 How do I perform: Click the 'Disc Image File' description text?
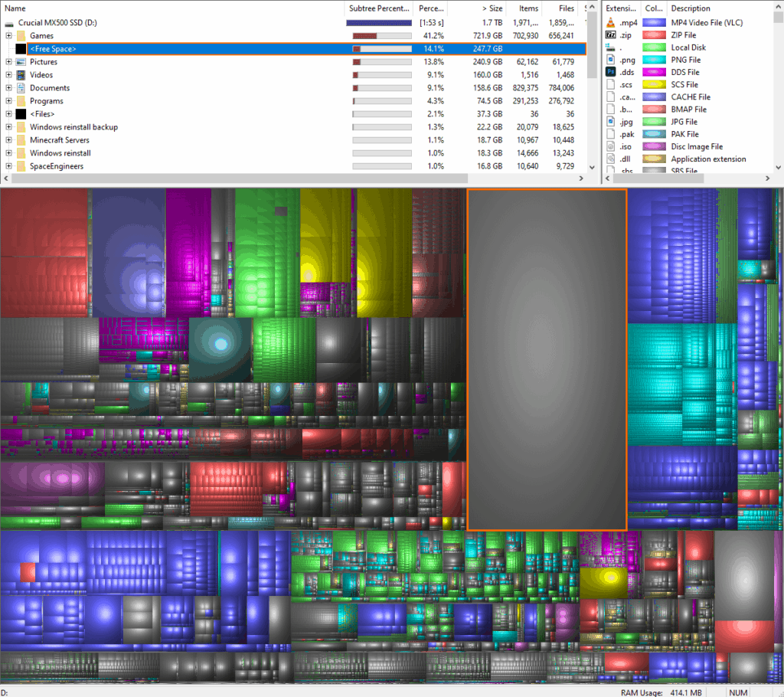[x=697, y=146]
